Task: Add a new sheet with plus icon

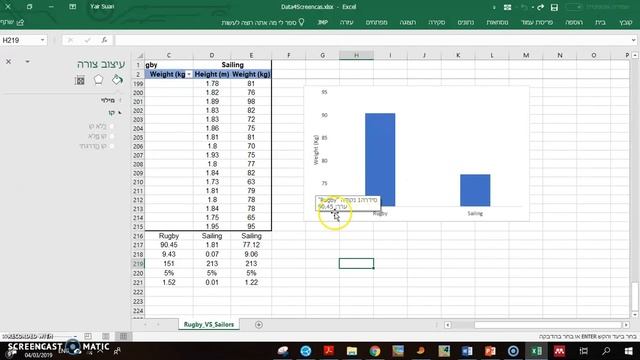Action: click(x=258, y=324)
